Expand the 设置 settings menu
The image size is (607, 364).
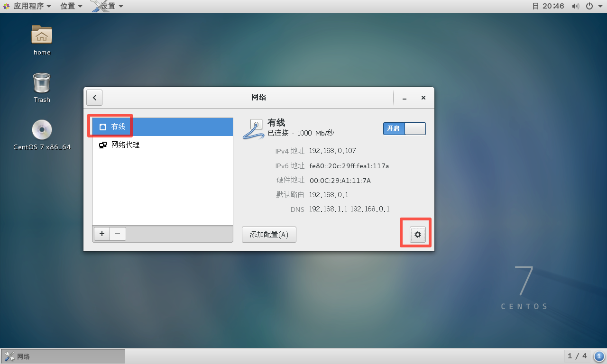[x=107, y=6]
